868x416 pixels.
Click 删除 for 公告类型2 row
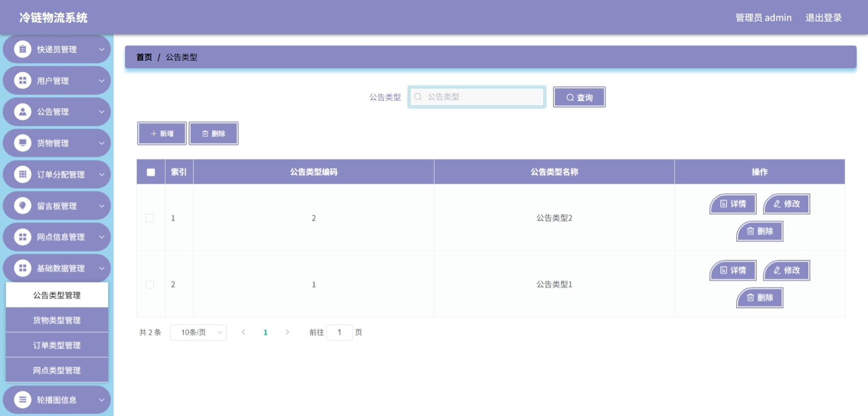pyautogui.click(x=760, y=231)
